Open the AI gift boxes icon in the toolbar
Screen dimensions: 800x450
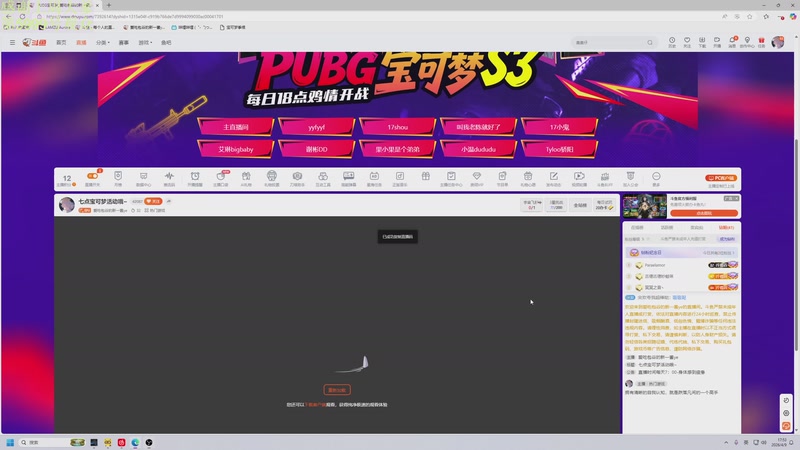point(246,178)
